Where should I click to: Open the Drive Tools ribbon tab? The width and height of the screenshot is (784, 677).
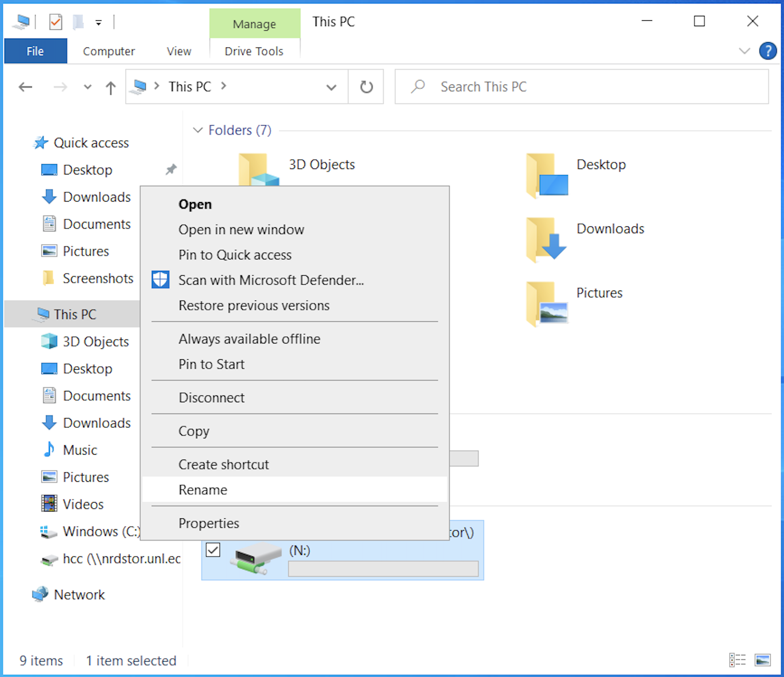tap(254, 51)
